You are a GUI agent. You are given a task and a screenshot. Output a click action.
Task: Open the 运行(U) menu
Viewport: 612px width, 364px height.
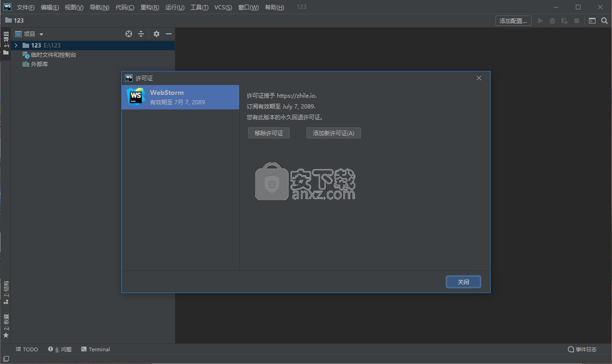(175, 7)
